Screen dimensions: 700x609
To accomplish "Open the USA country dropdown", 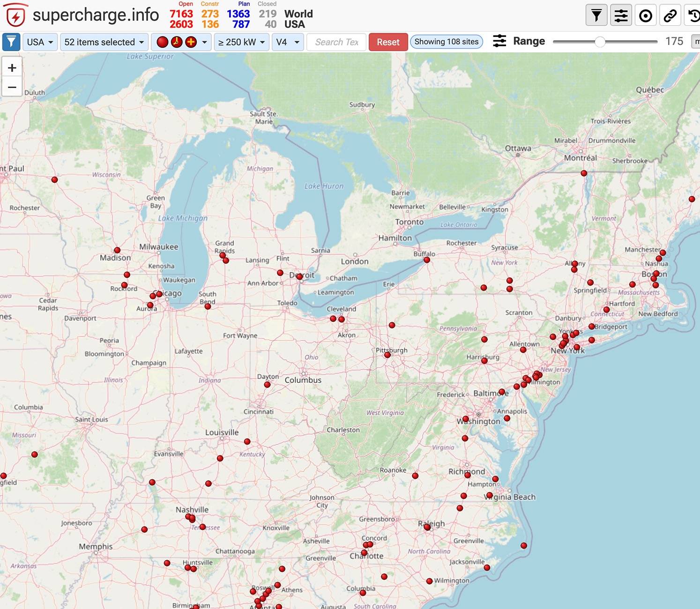I will [40, 42].
